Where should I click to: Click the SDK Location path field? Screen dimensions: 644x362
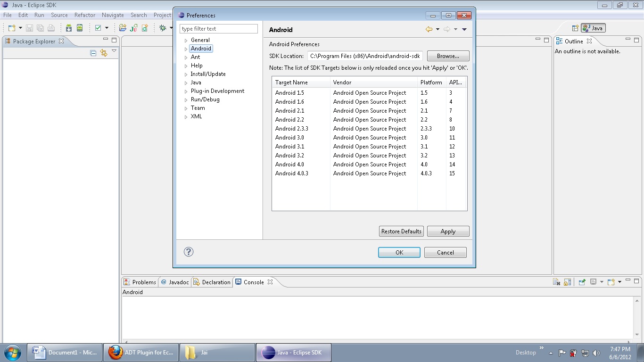click(365, 56)
